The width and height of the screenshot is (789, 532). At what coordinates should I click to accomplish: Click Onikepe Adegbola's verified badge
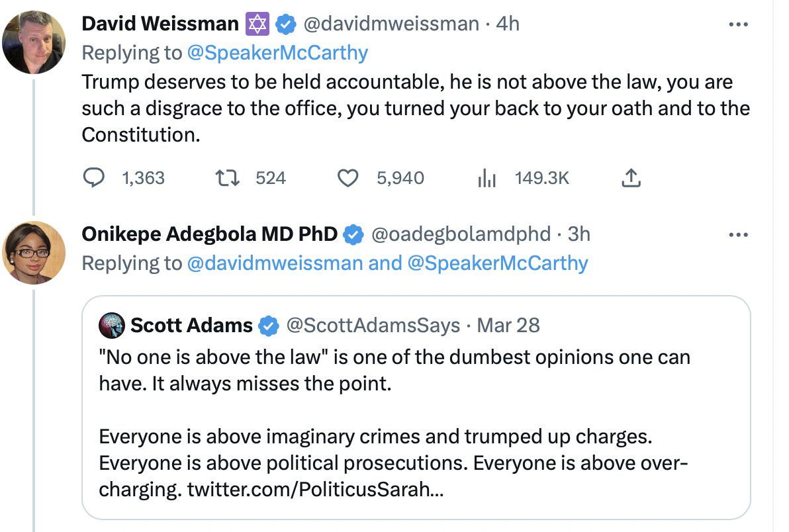tap(354, 234)
